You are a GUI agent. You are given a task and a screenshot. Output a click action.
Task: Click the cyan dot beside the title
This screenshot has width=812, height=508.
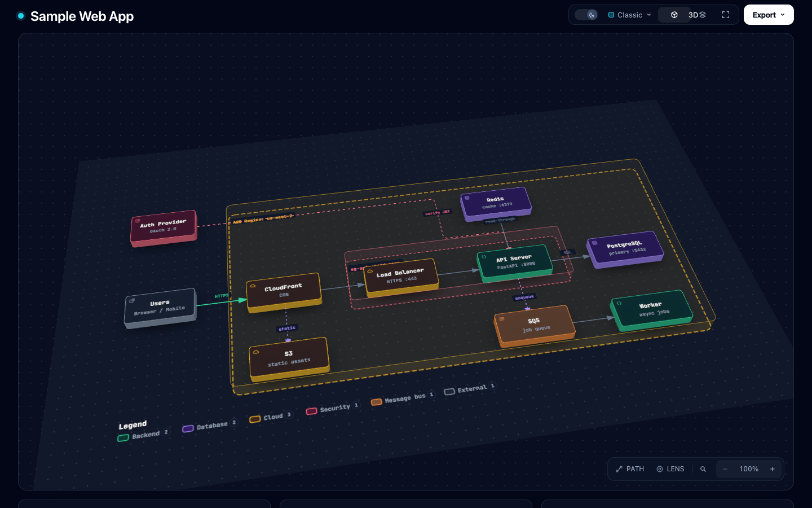click(21, 16)
